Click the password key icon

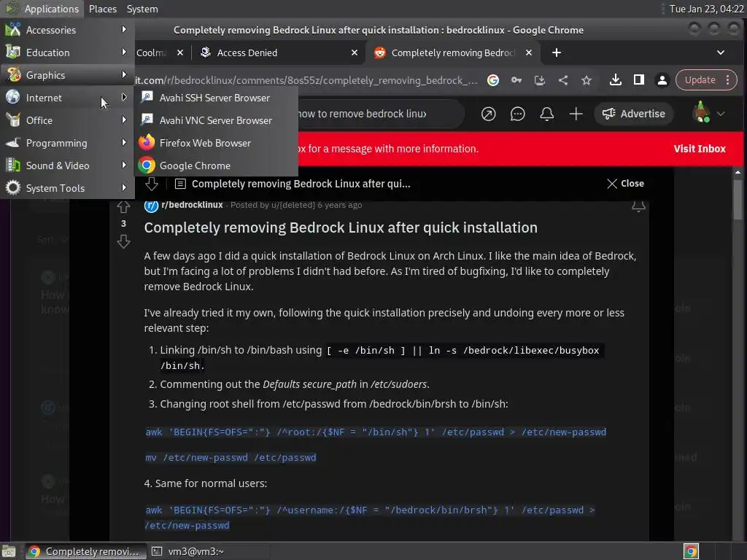(516, 80)
